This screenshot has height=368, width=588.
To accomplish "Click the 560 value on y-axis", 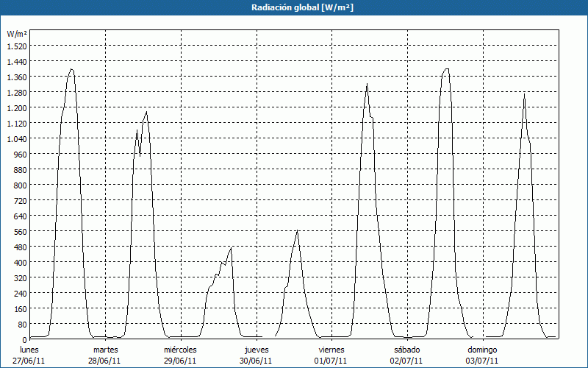I will coord(21,232).
